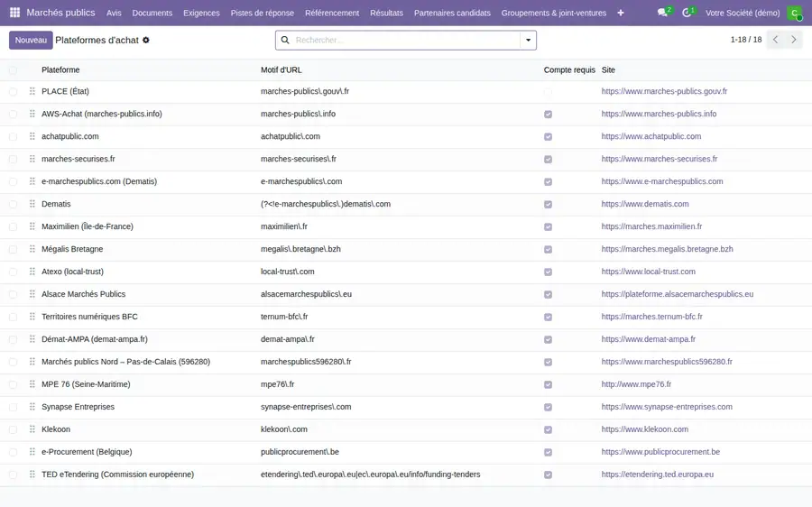Image resolution: width=812 pixels, height=507 pixels.
Task: Open the Résultats menu
Action: [x=386, y=13]
